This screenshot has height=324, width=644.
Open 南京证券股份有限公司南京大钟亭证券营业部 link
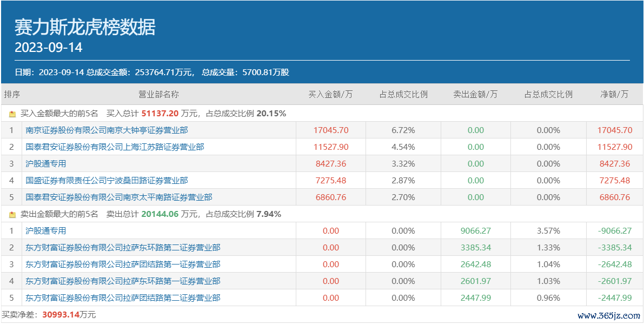[x=107, y=130]
